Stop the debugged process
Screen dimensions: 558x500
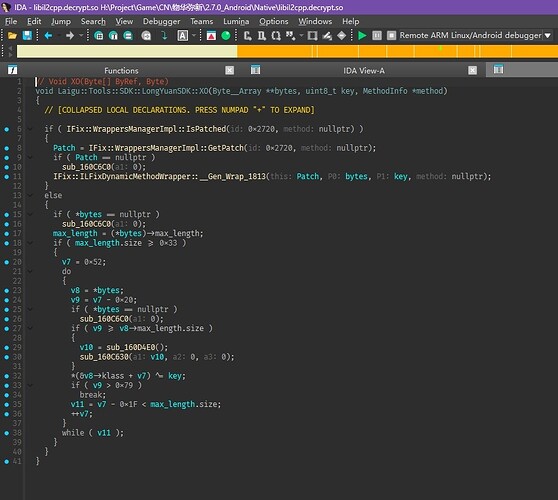(391, 36)
